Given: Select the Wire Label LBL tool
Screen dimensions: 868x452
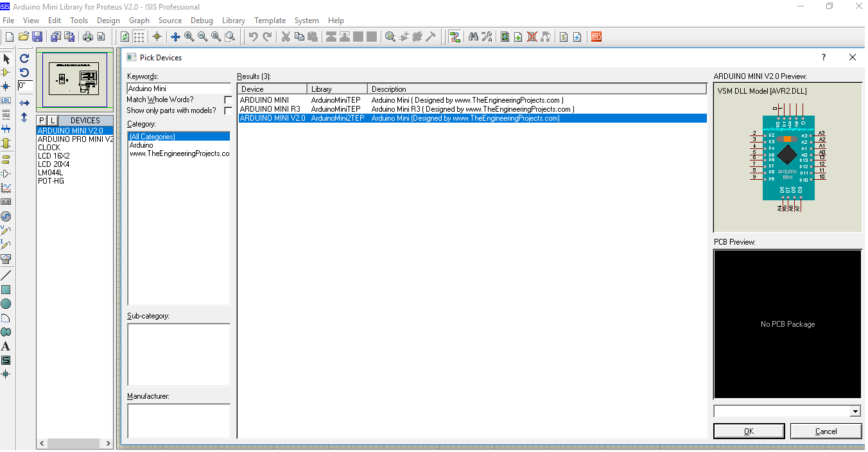Looking at the screenshot, I should 6,101.
